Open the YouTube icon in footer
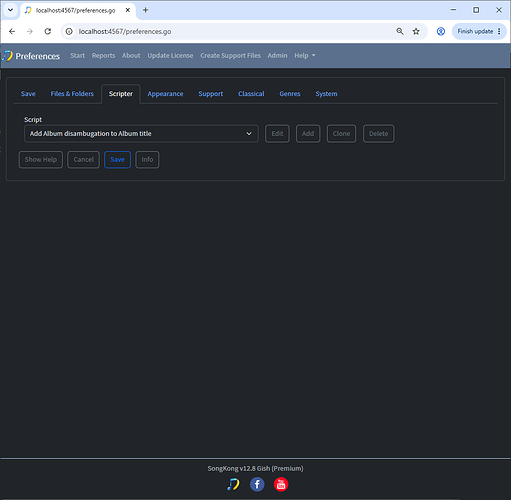Viewport: 511px width, 500px height. click(x=281, y=484)
